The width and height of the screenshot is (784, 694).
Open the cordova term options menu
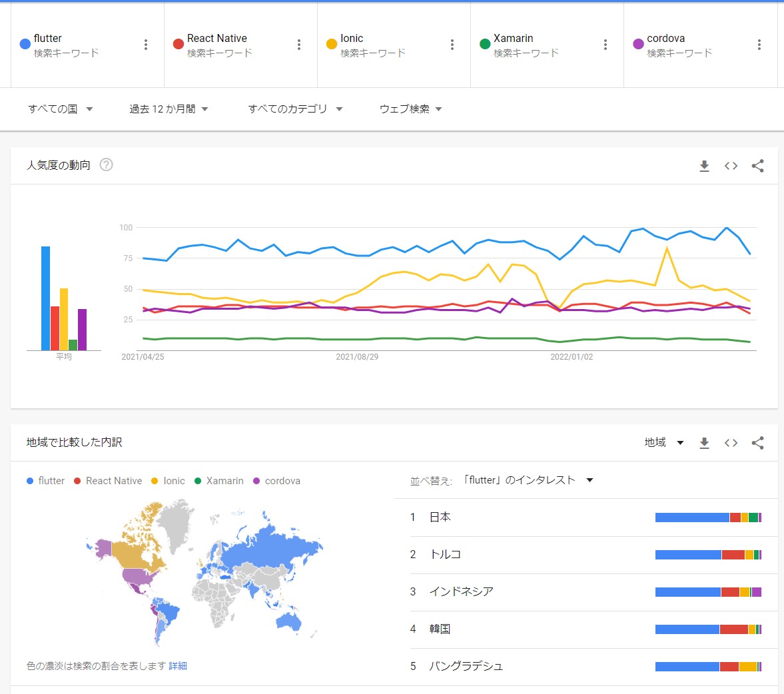coord(759,45)
